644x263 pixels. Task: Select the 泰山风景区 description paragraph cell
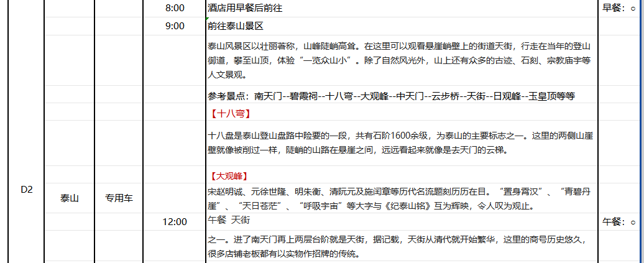coord(398,60)
